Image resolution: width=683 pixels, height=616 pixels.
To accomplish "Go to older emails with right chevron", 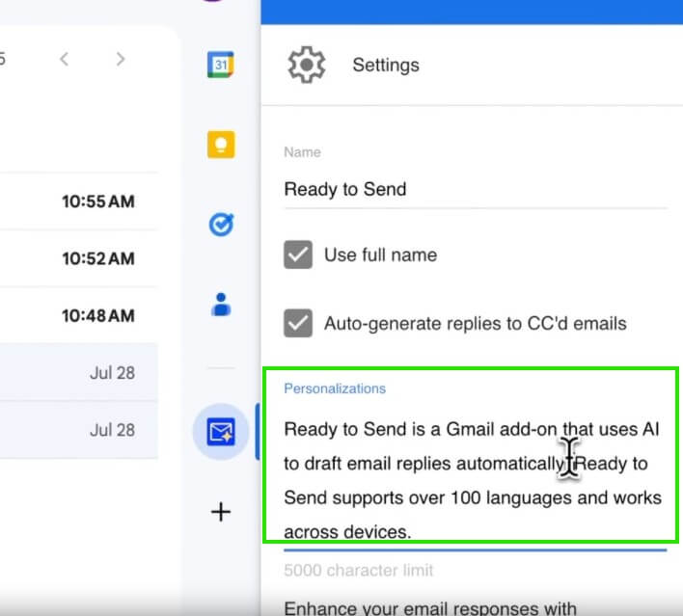I will tap(121, 59).
